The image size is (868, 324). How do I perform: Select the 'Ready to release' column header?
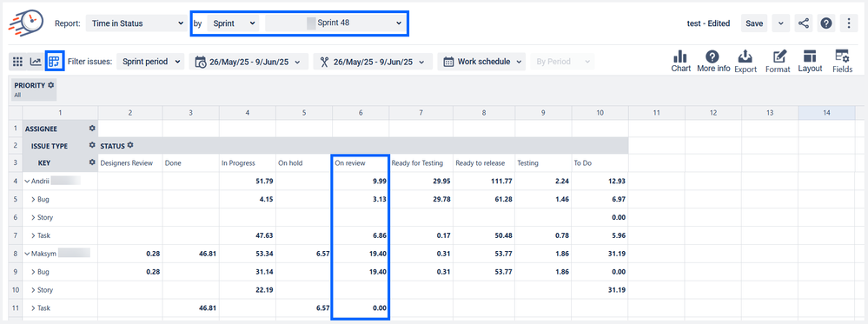point(484,162)
